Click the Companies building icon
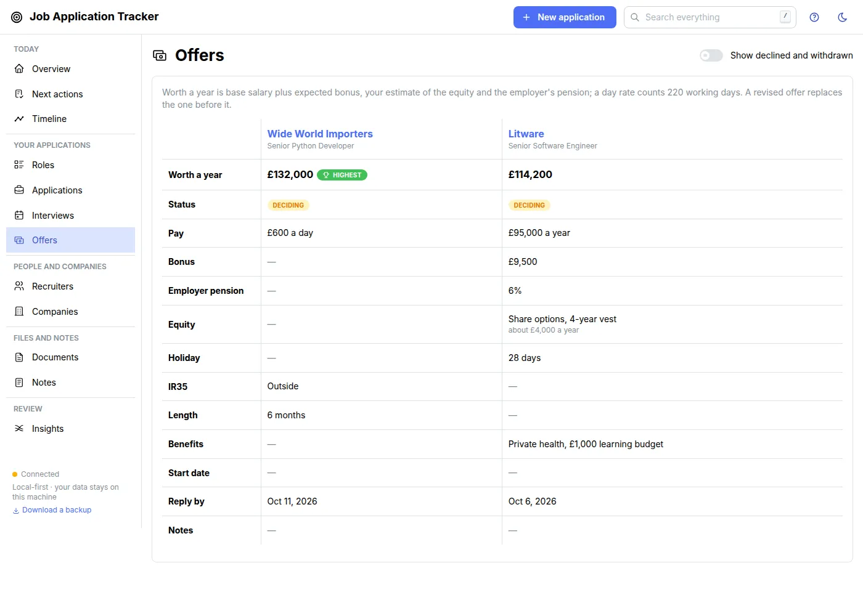863x616 pixels. (19, 311)
